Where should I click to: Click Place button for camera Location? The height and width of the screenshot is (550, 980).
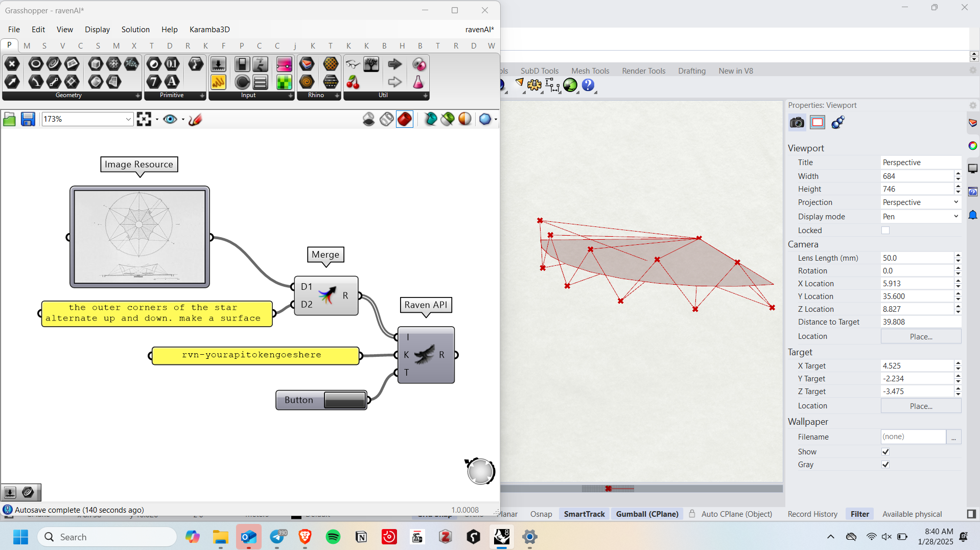click(921, 336)
